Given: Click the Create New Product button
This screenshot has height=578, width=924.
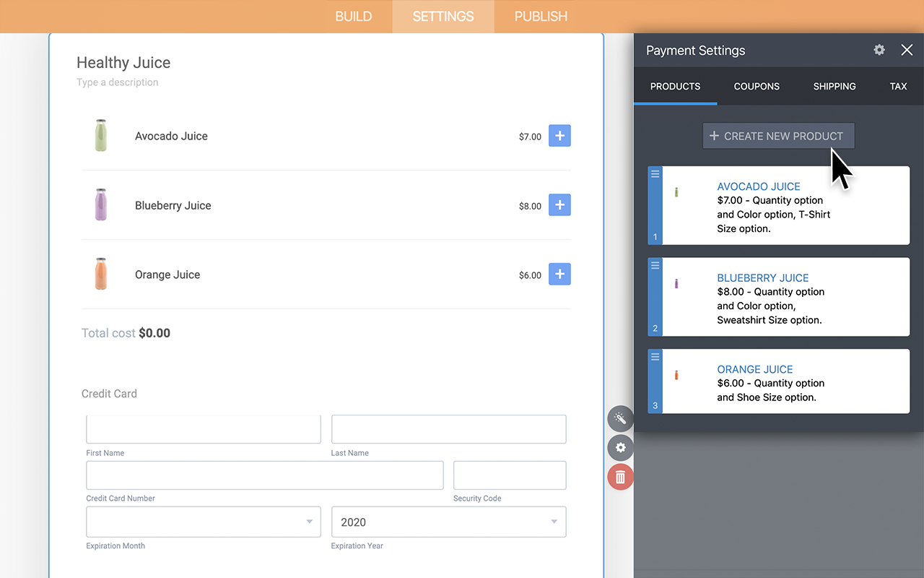Looking at the screenshot, I should point(778,136).
